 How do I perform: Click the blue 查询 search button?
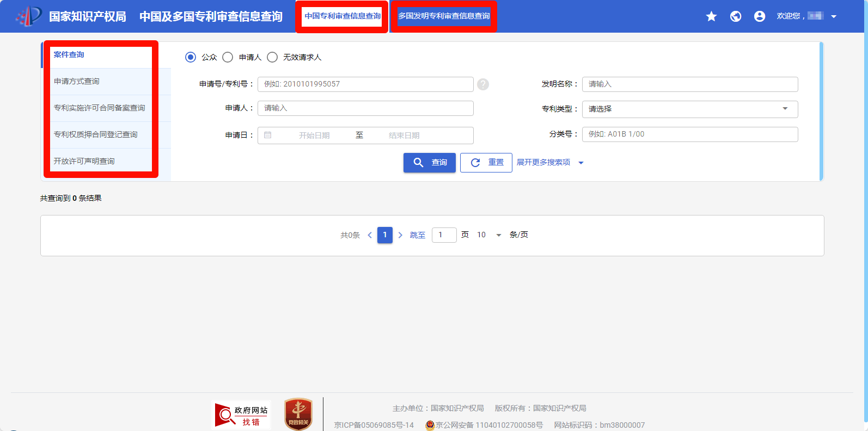tap(430, 163)
